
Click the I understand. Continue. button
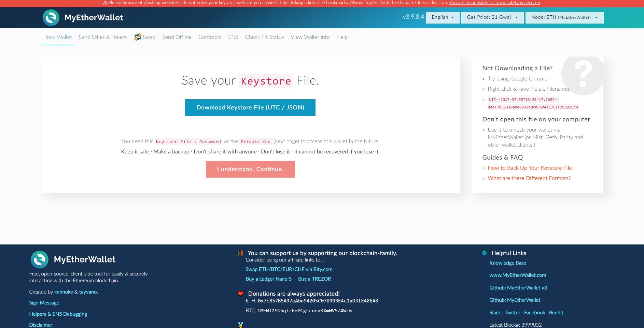[x=250, y=169]
